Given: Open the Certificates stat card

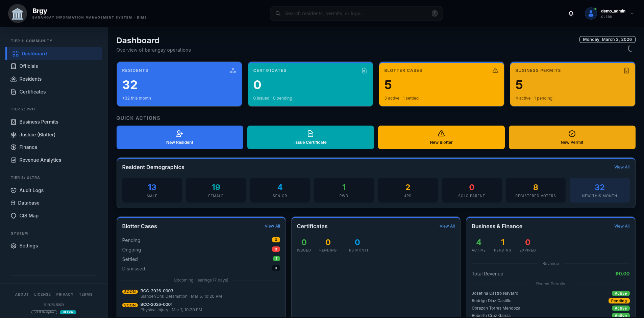Looking at the screenshot, I should pos(310,84).
